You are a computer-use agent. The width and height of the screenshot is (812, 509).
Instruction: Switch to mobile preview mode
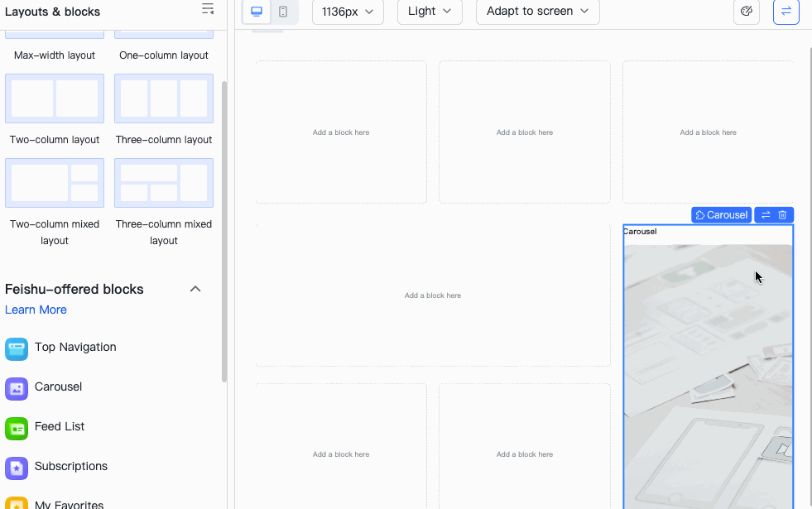click(x=282, y=11)
